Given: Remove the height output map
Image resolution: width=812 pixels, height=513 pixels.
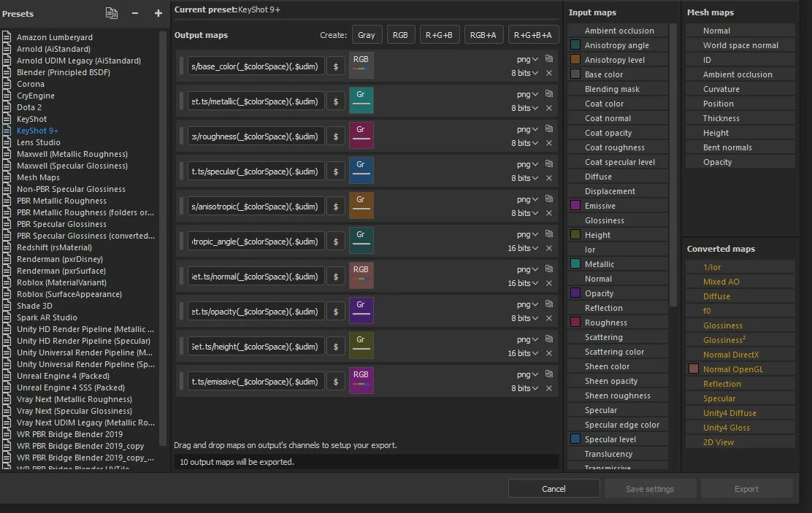Looking at the screenshot, I should (x=549, y=353).
